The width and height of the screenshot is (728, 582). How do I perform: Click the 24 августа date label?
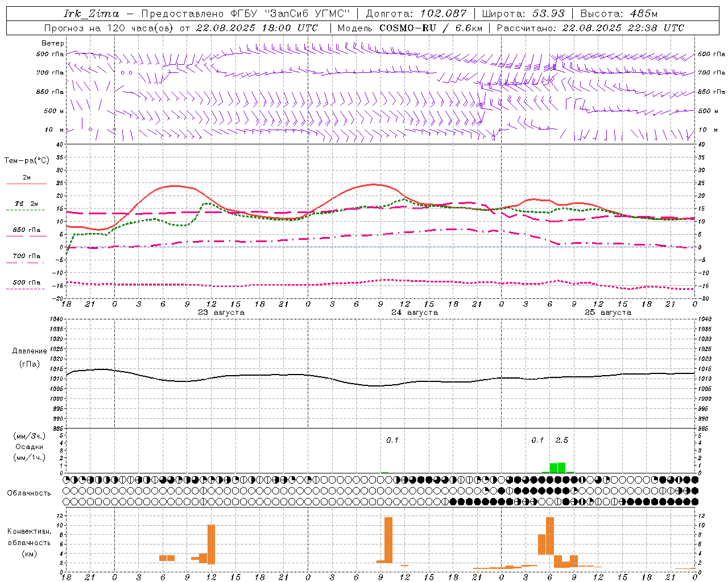pos(415,313)
